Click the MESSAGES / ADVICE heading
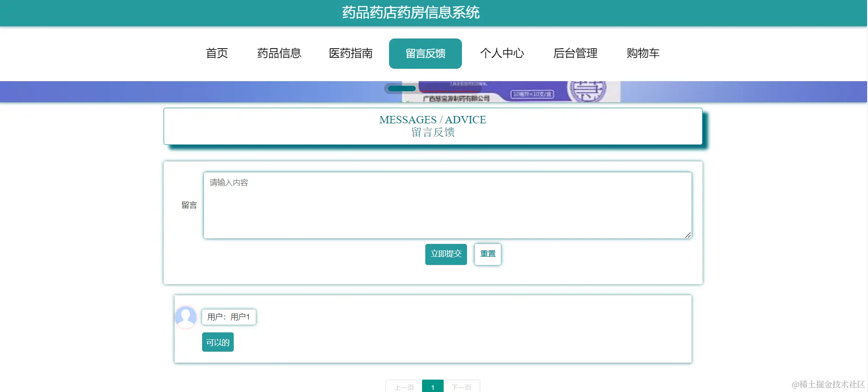This screenshot has height=392, width=868. coord(433,120)
